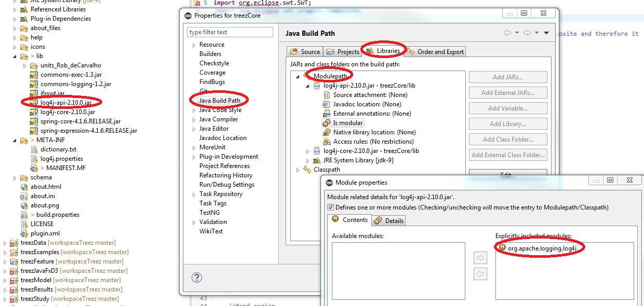This screenshot has width=644, height=306.
Task: Select Javadoc Location properties page
Action: click(223, 138)
